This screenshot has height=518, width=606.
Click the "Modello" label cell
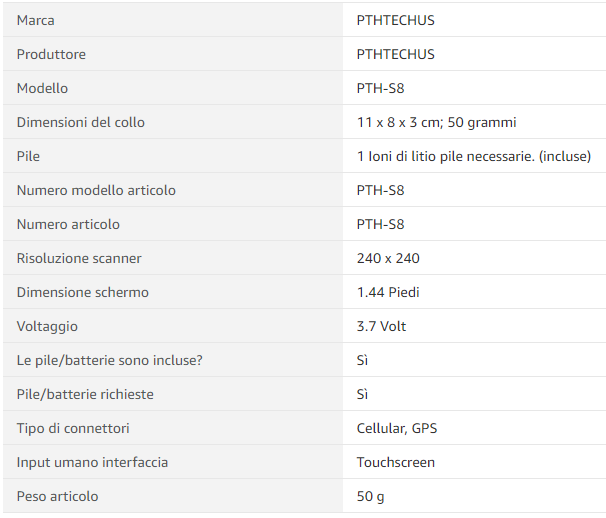tap(42, 88)
